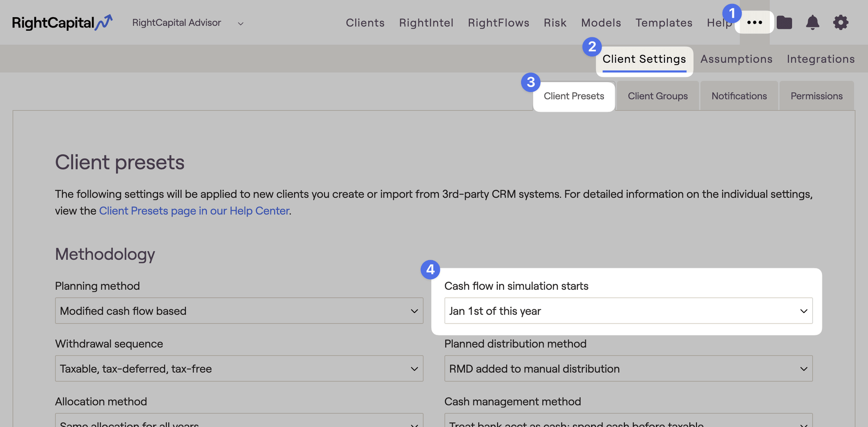Viewport: 868px width, 427px height.
Task: Open the Models navigation item
Action: point(601,23)
